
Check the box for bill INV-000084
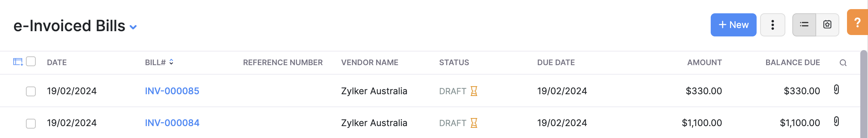(x=31, y=124)
